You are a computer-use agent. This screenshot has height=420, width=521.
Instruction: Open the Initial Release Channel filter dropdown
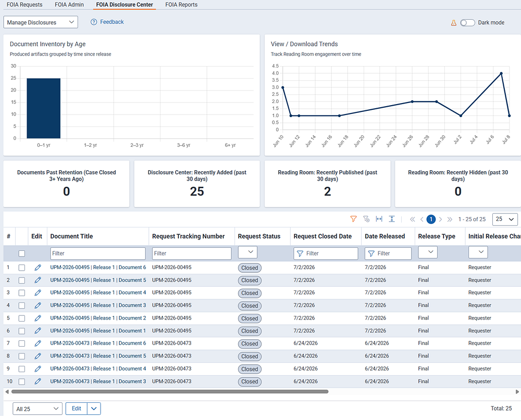478,252
